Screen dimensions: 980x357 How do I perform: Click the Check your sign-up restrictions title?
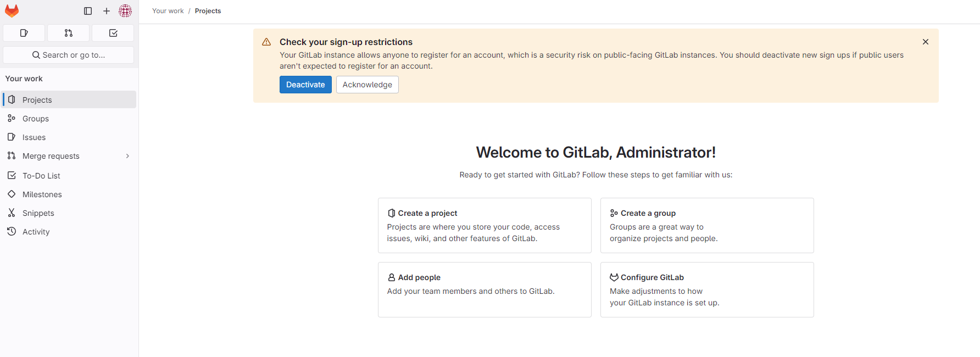pos(346,42)
